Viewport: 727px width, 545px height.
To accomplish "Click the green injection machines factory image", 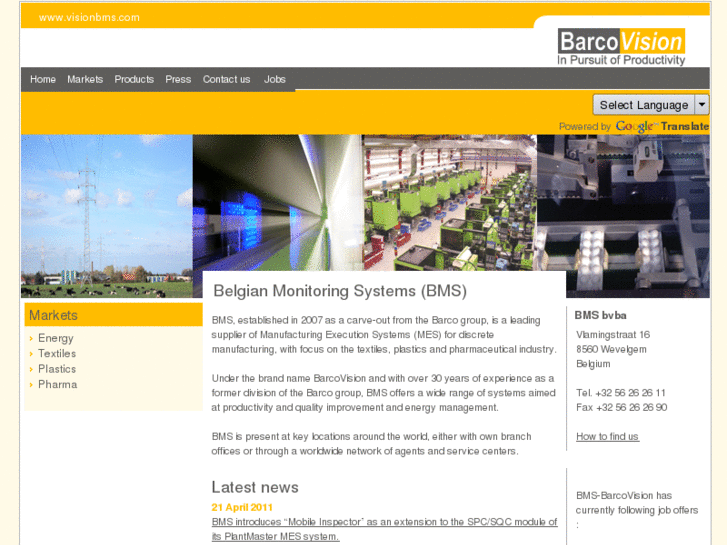I will (x=449, y=203).
